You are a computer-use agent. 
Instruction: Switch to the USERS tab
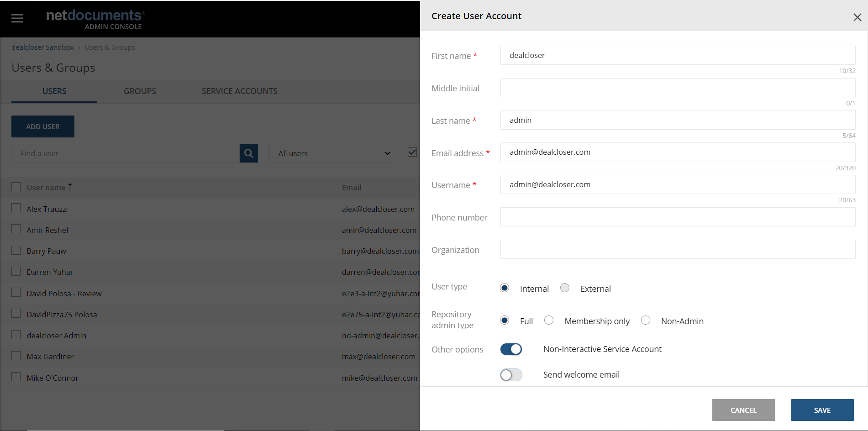pyautogui.click(x=54, y=91)
